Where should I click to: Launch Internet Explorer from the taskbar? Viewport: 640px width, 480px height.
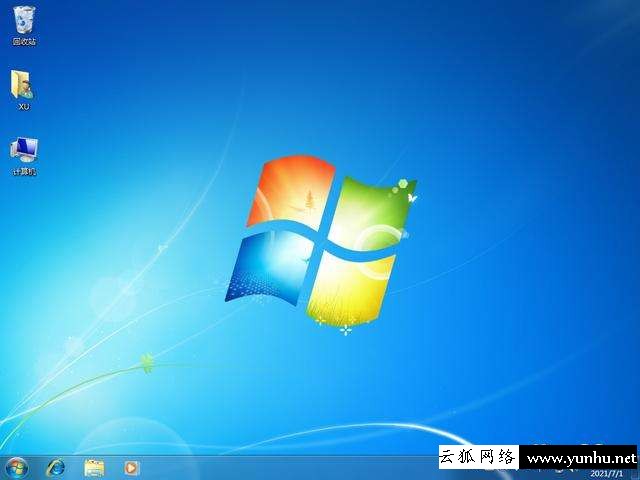(55, 468)
